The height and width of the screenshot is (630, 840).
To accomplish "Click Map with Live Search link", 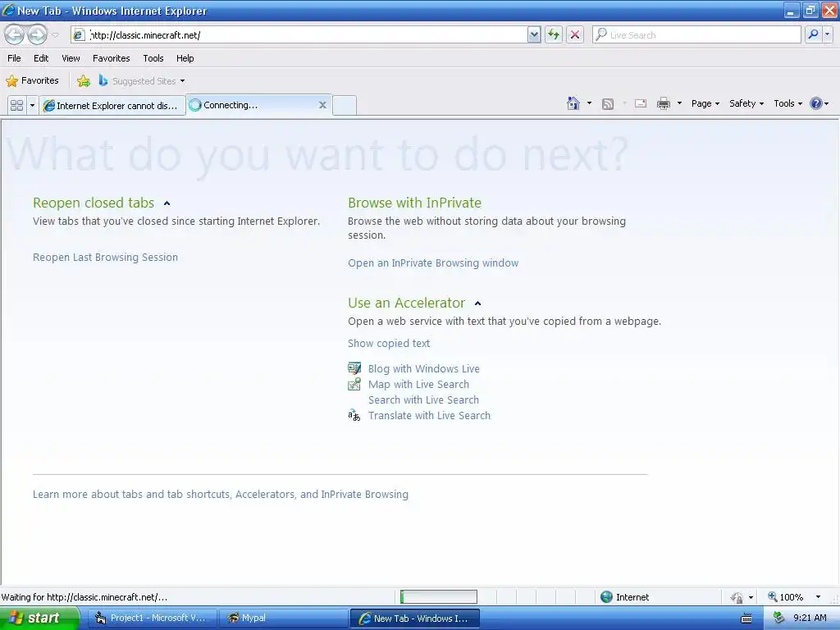I will click(418, 384).
